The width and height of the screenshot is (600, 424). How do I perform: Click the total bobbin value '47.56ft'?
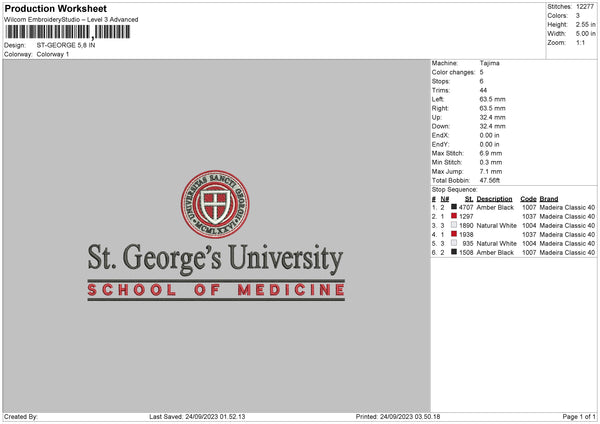[x=490, y=180]
